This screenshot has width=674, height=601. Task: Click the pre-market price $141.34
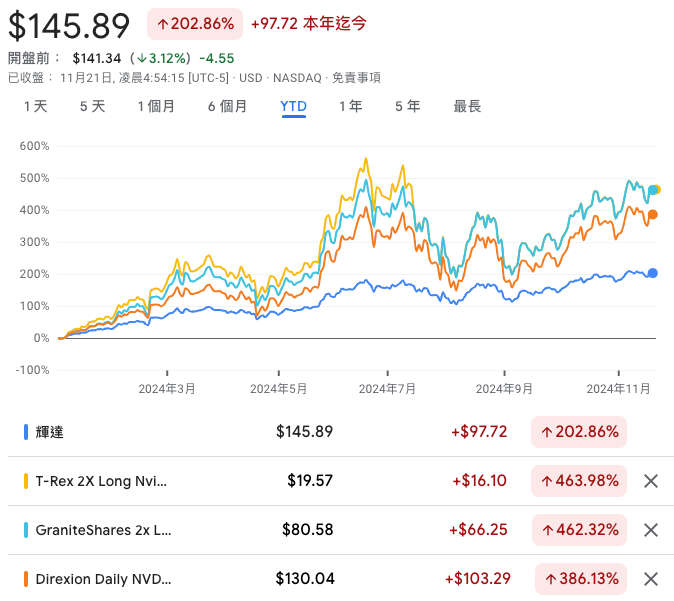tap(97, 58)
